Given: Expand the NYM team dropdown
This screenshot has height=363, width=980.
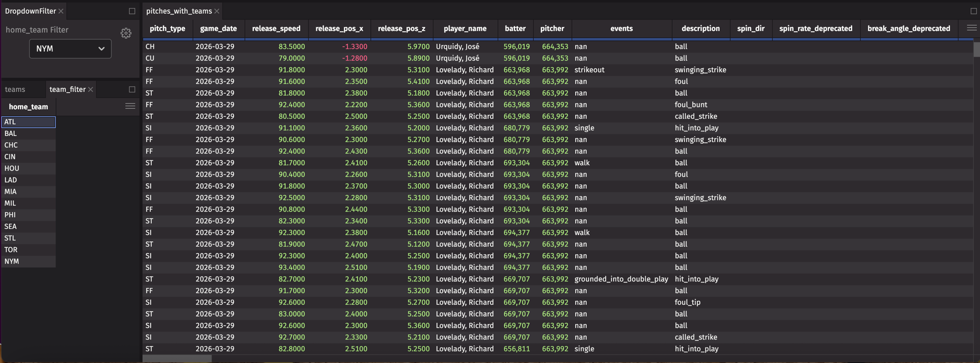Looking at the screenshot, I should 70,49.
